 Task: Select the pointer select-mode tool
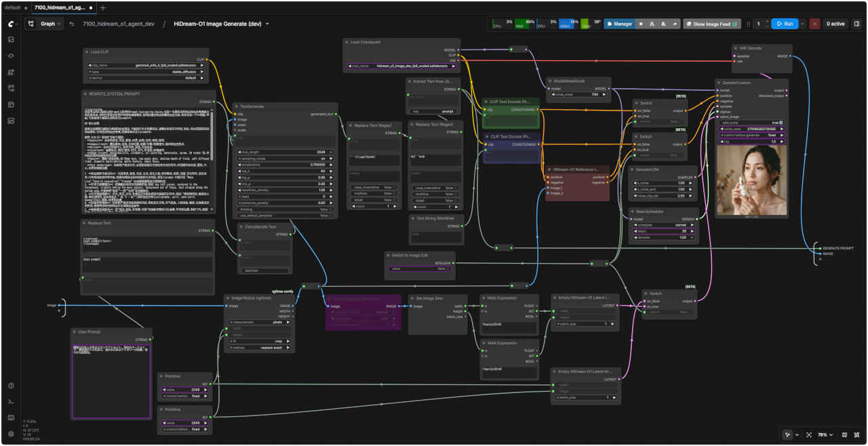point(787,434)
